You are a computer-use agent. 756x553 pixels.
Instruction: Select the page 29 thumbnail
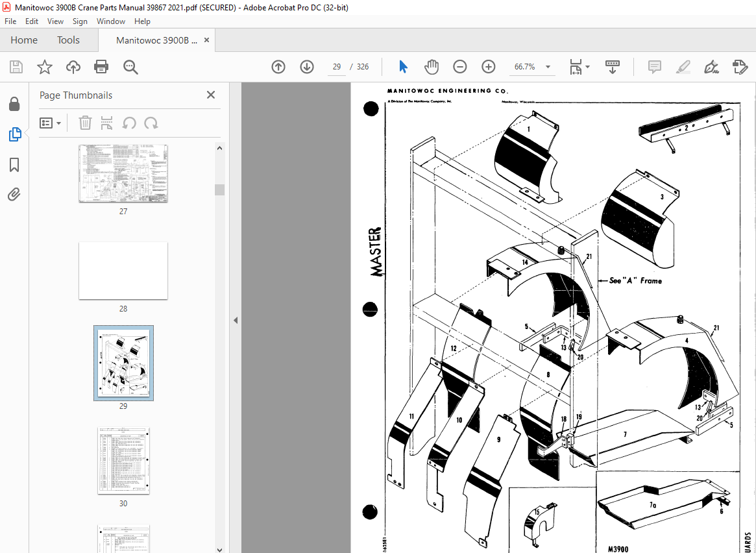pyautogui.click(x=123, y=363)
